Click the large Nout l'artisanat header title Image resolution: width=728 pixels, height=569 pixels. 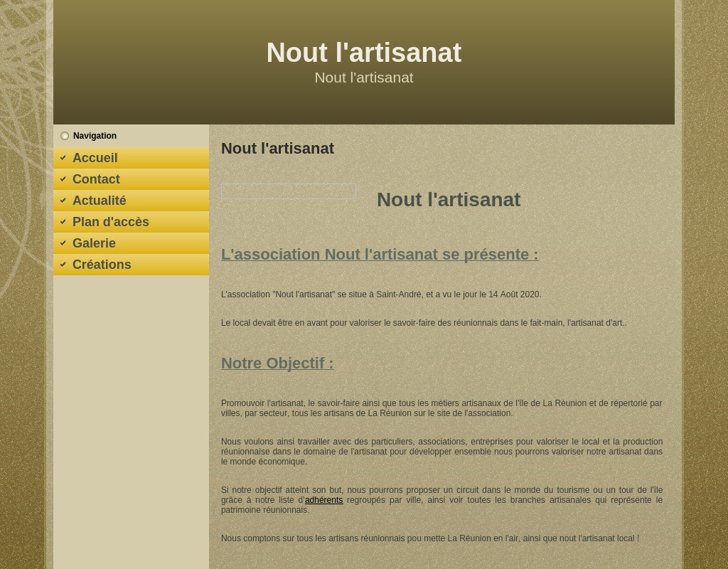[364, 53]
